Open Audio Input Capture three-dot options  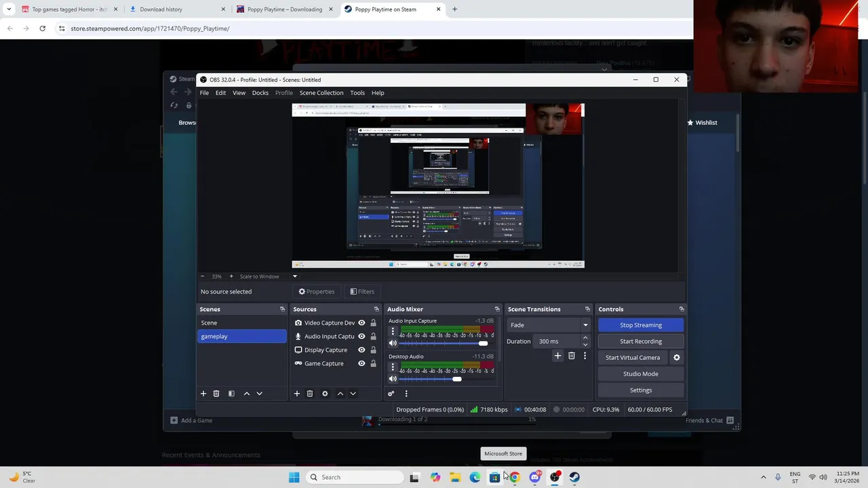(x=393, y=331)
